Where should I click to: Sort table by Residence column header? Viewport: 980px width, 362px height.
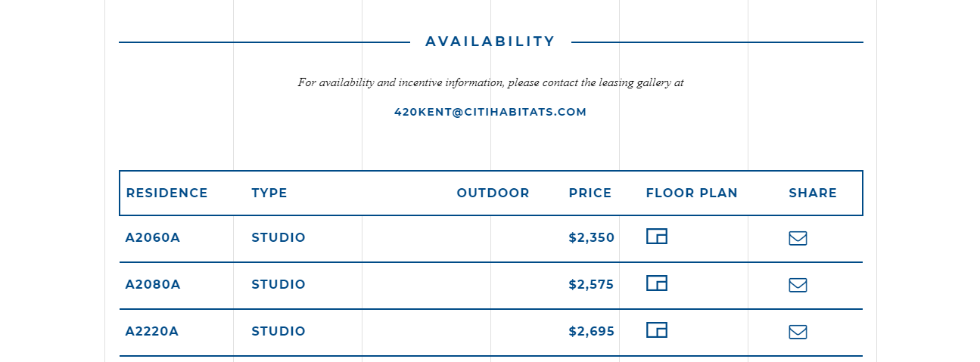click(166, 193)
